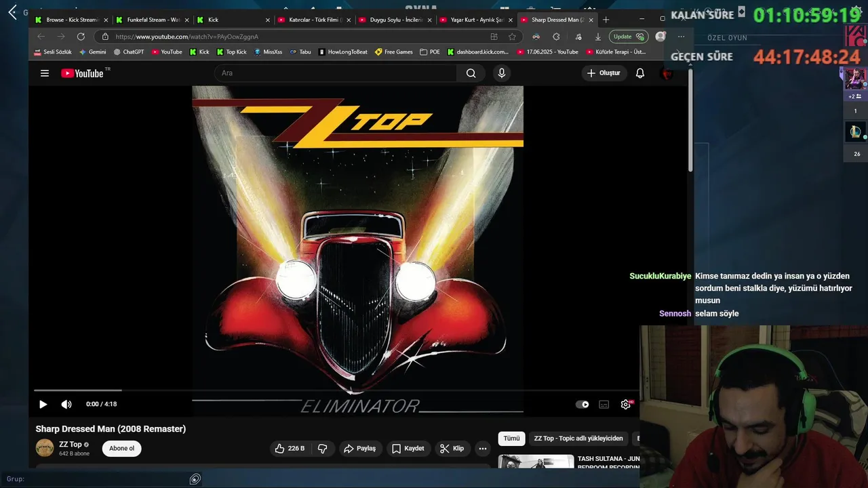Open the Sesli Sözlük bookmark

[x=53, y=52]
